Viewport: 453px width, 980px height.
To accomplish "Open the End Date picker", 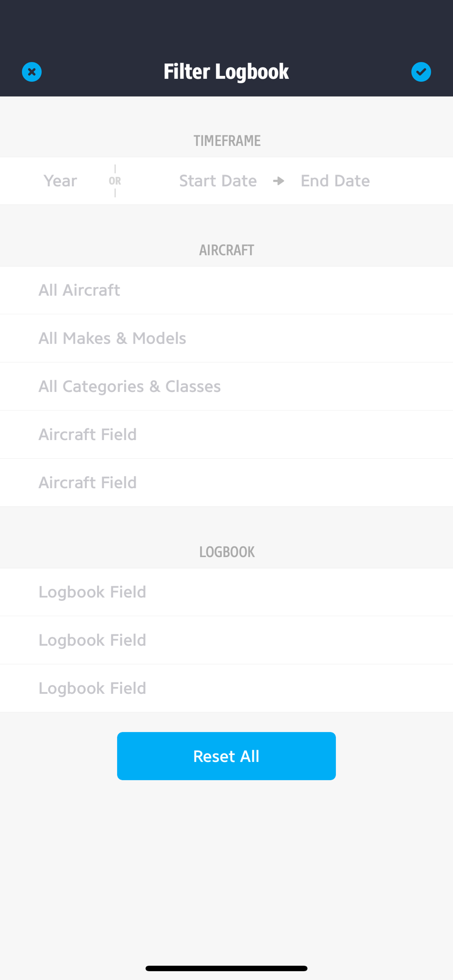I will coord(335,181).
